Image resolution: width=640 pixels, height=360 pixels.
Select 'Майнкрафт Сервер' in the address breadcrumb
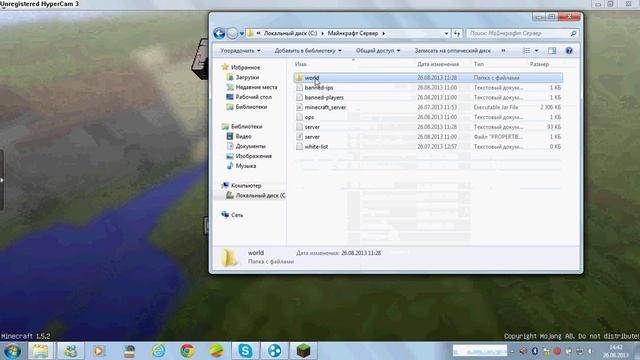[353, 33]
